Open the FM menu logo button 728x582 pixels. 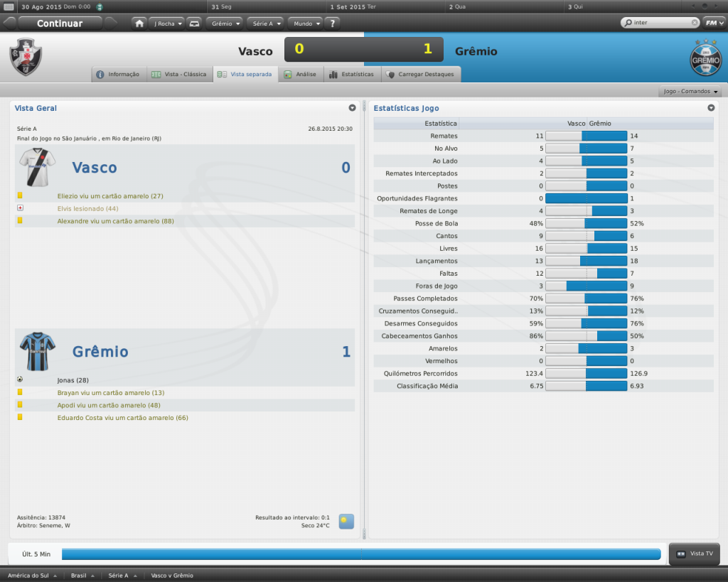tap(714, 23)
